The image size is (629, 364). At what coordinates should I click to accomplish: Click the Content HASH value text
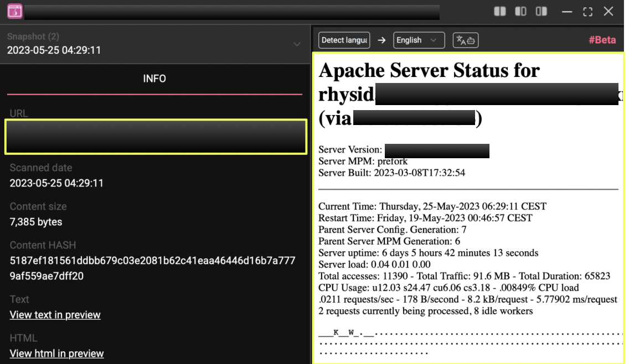[x=152, y=268]
